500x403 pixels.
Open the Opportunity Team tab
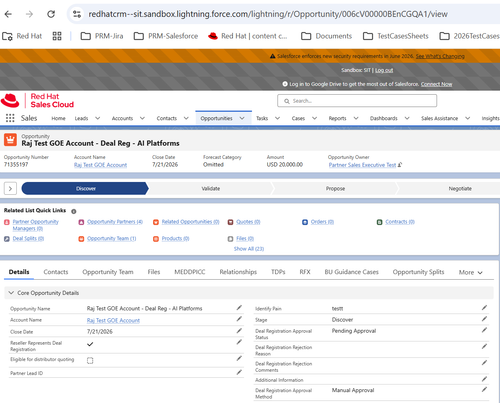[x=108, y=272]
